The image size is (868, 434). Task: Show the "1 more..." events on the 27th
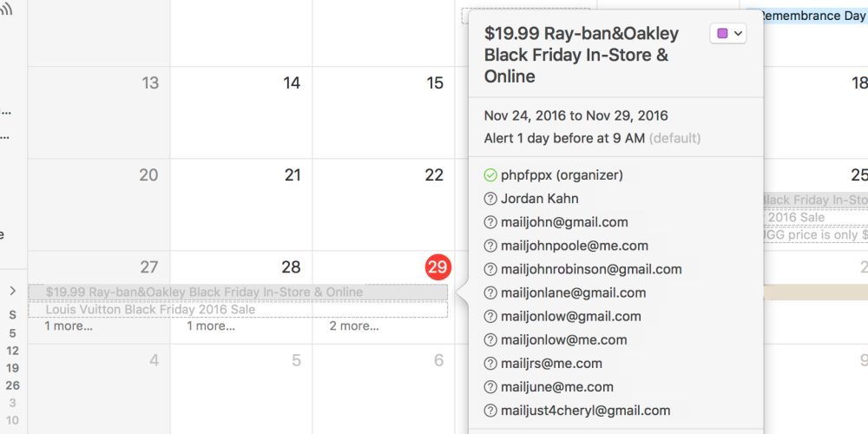click(x=69, y=326)
